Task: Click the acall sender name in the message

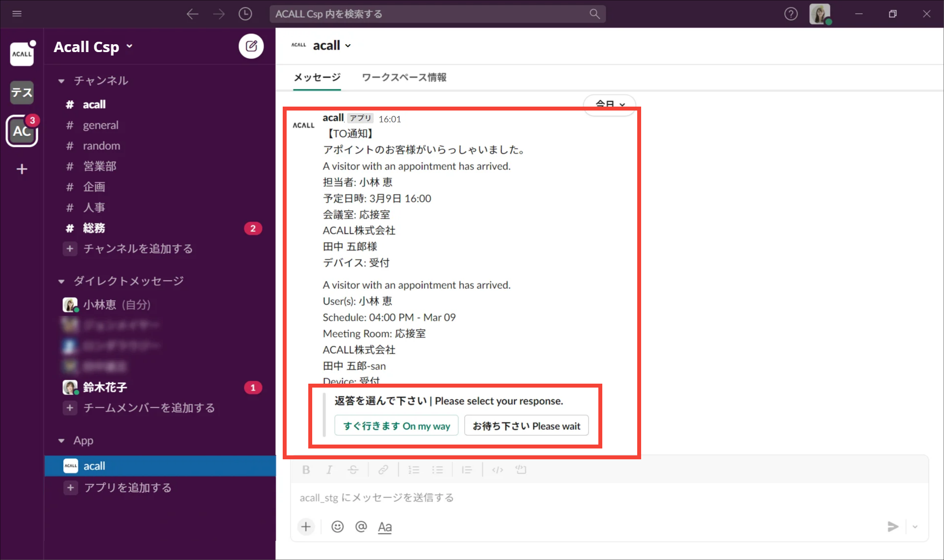Action: [x=333, y=118]
